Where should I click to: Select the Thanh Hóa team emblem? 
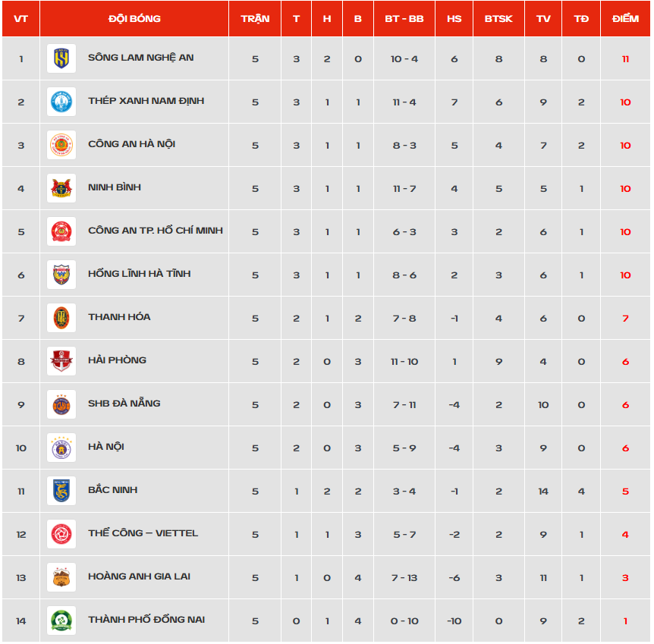point(61,318)
